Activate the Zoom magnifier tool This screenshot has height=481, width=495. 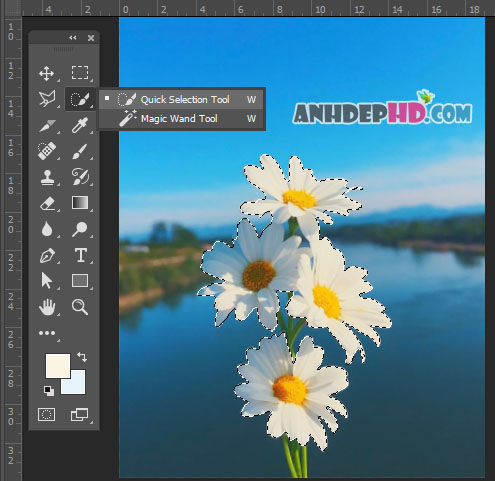pyautogui.click(x=80, y=307)
